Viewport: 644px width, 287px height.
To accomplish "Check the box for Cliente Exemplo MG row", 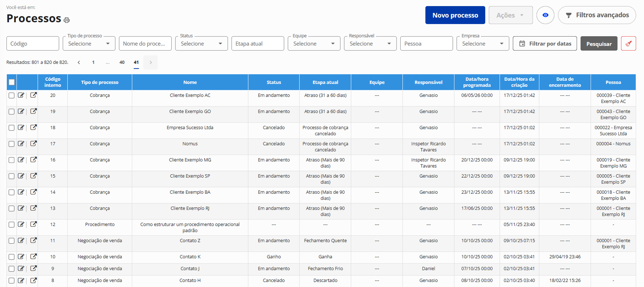I will [x=11, y=160].
